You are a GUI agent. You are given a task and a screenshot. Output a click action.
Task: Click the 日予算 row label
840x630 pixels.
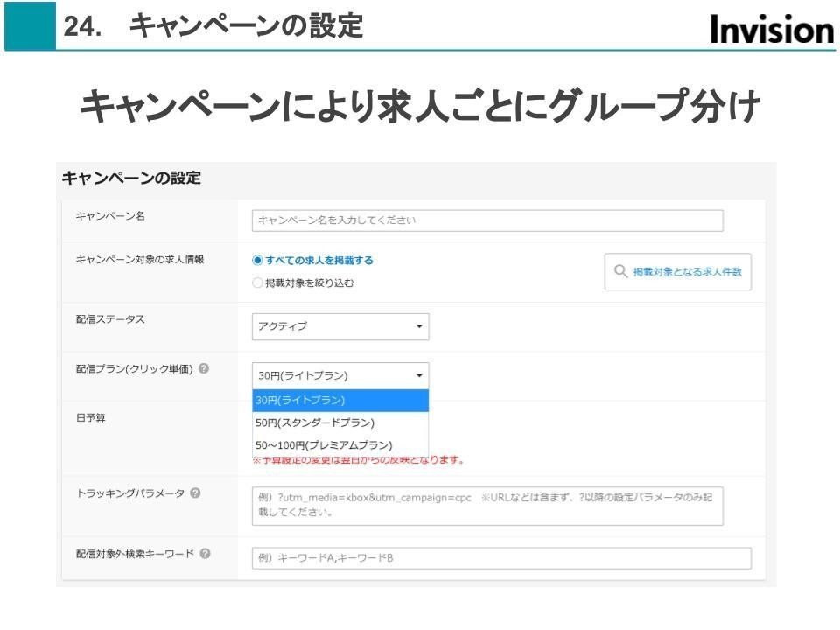pos(90,418)
